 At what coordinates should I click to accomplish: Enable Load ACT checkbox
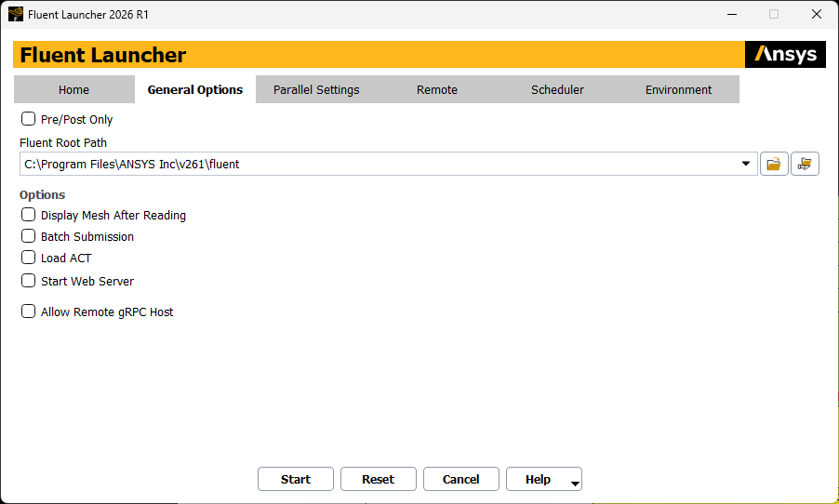tap(28, 258)
